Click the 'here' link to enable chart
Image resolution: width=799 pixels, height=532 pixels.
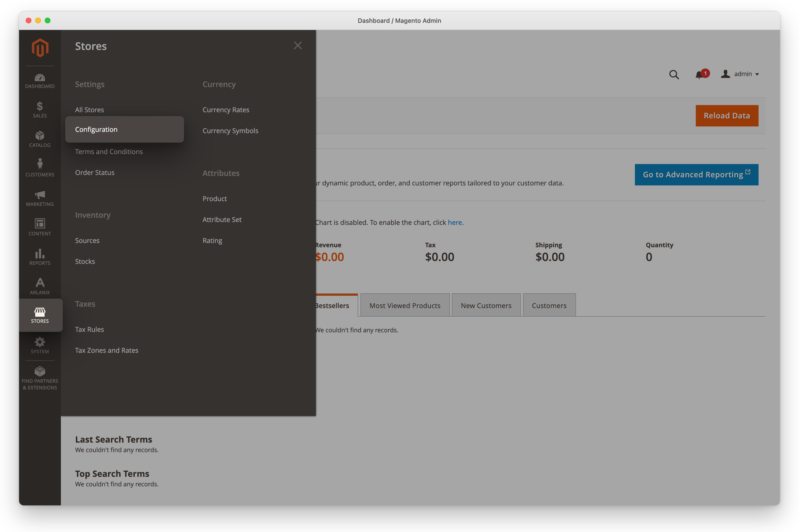click(455, 222)
